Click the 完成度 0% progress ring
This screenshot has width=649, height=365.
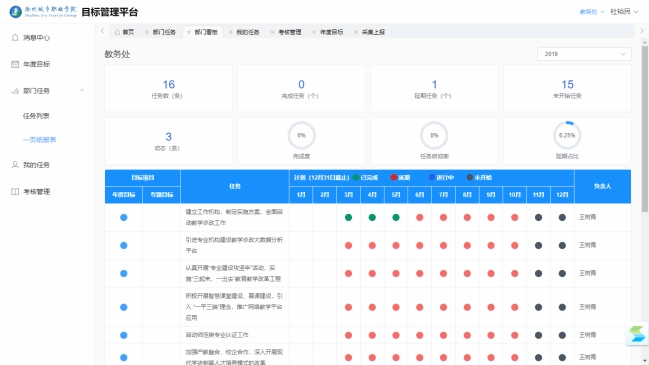coord(301,135)
